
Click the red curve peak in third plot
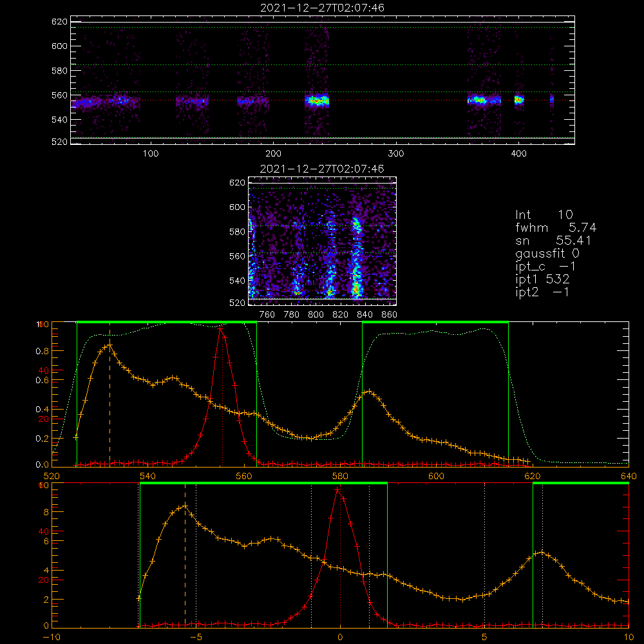pyautogui.click(x=221, y=328)
